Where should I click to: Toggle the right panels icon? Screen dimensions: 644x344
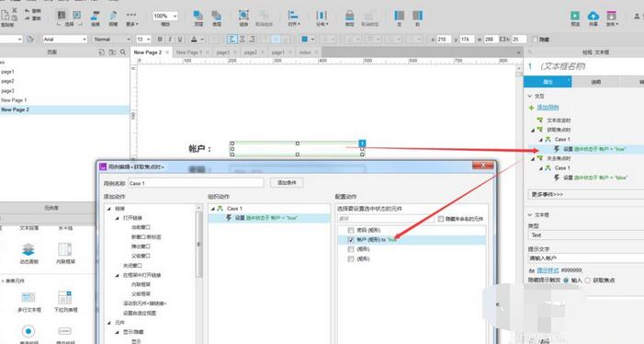(x=417, y=16)
